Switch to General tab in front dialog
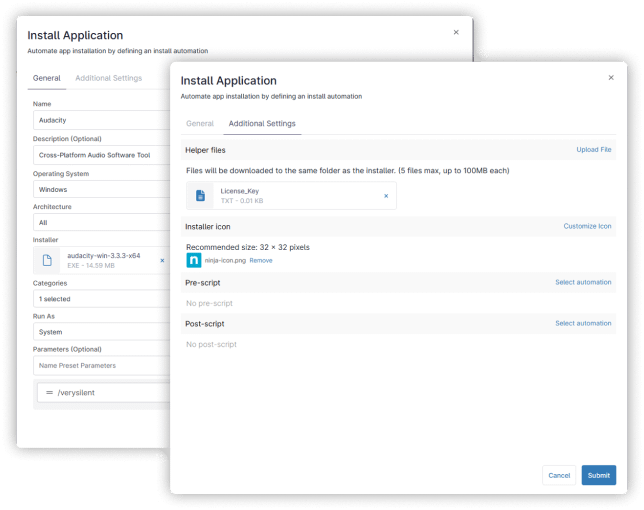The image size is (644, 510). pos(200,124)
